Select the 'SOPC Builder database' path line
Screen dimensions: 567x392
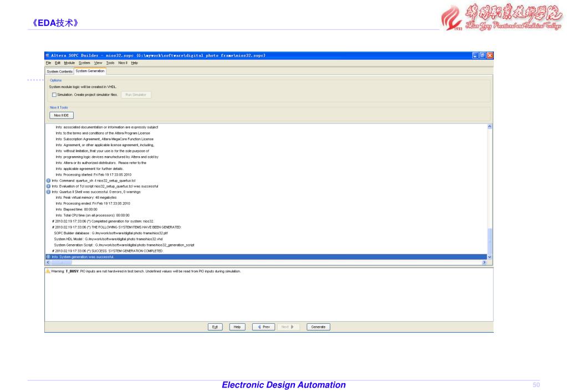[111, 233]
